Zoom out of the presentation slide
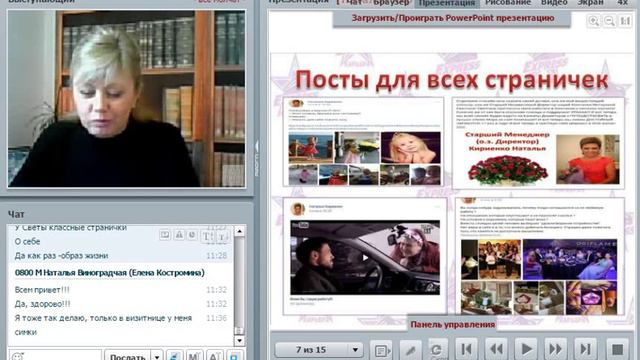 click(609, 21)
